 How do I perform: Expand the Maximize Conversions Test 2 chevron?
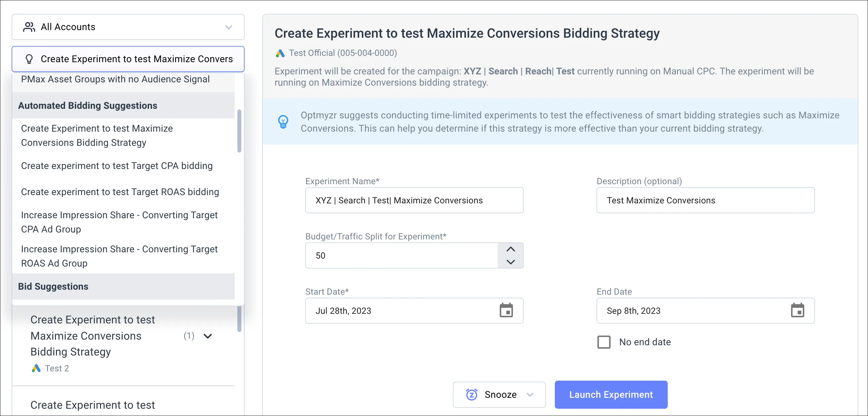coord(208,336)
